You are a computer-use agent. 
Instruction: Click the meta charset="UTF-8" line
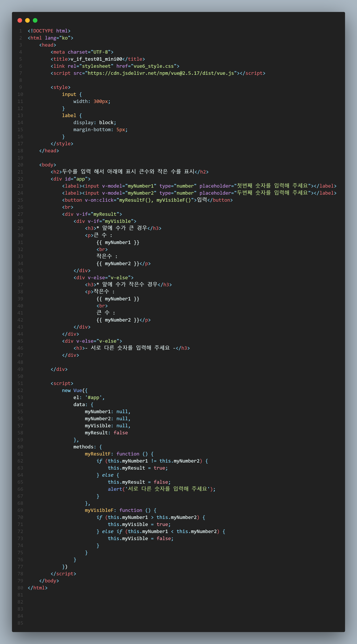coord(82,52)
